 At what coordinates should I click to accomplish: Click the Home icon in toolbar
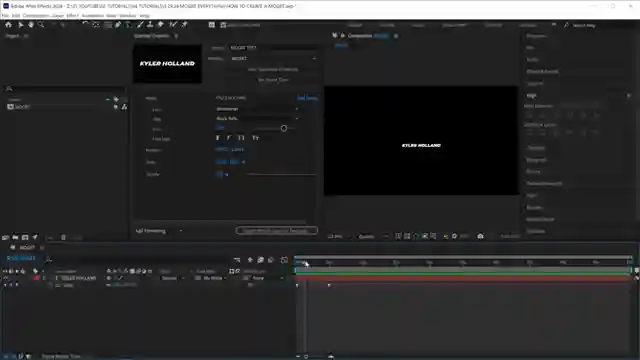point(9,25)
